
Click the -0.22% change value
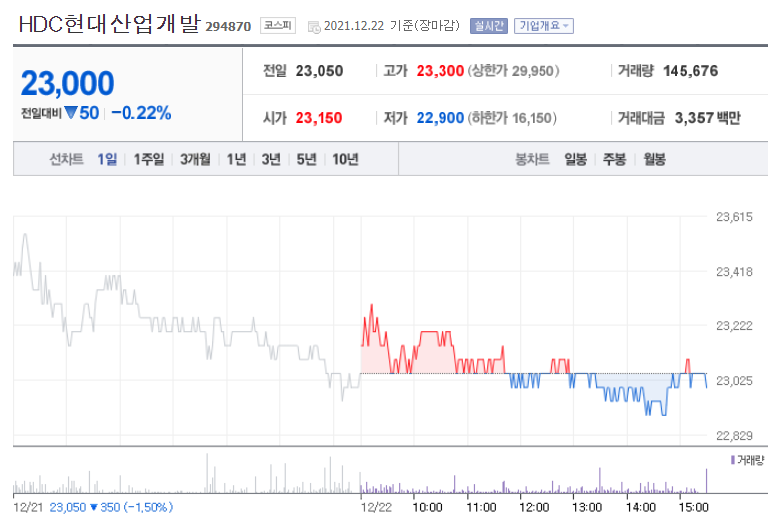[142, 113]
